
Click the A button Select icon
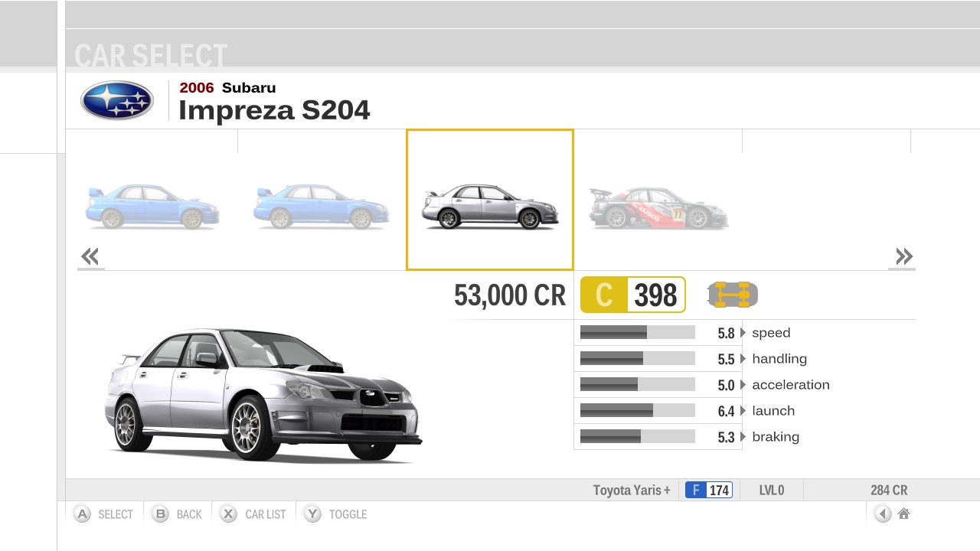82,514
